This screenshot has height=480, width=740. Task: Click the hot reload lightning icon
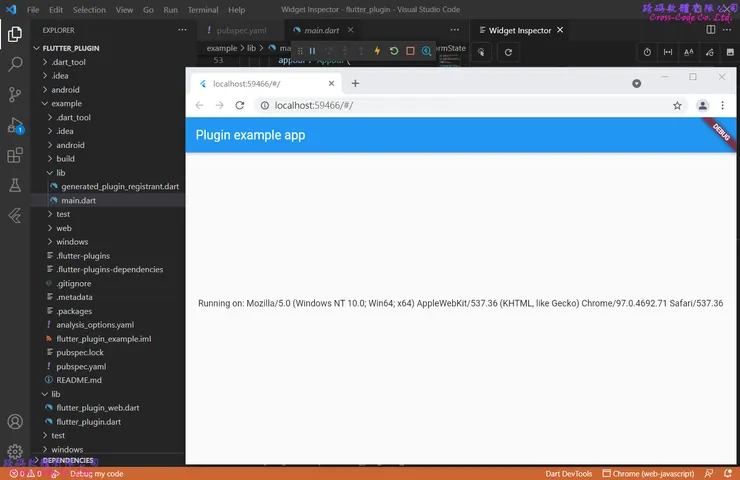[x=377, y=51]
